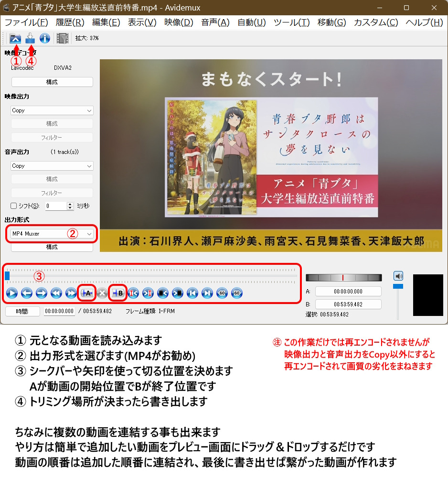Click the 拡大: 37% zoom label
The width and height of the screenshot is (448, 478).
(87, 38)
